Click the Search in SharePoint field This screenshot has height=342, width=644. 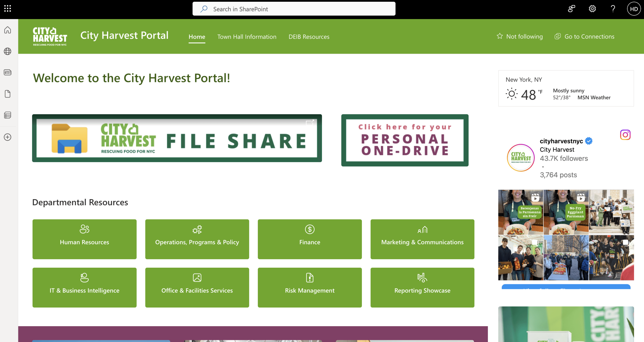click(294, 9)
